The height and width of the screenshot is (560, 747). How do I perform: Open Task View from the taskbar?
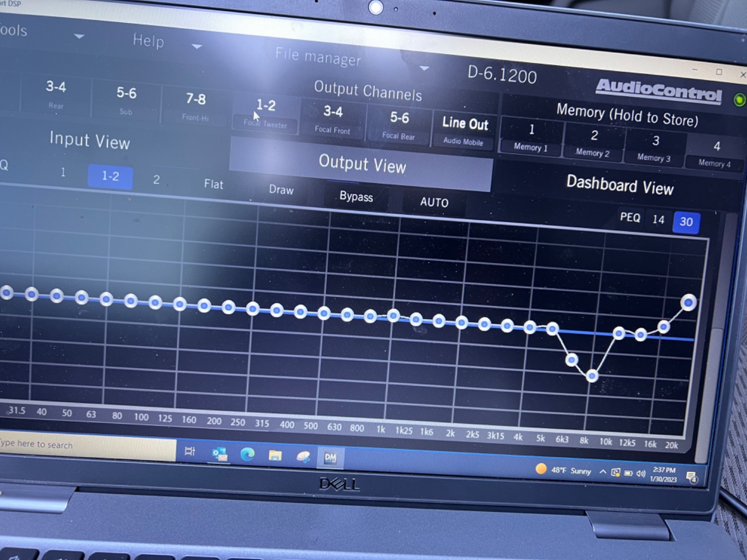pos(190,451)
